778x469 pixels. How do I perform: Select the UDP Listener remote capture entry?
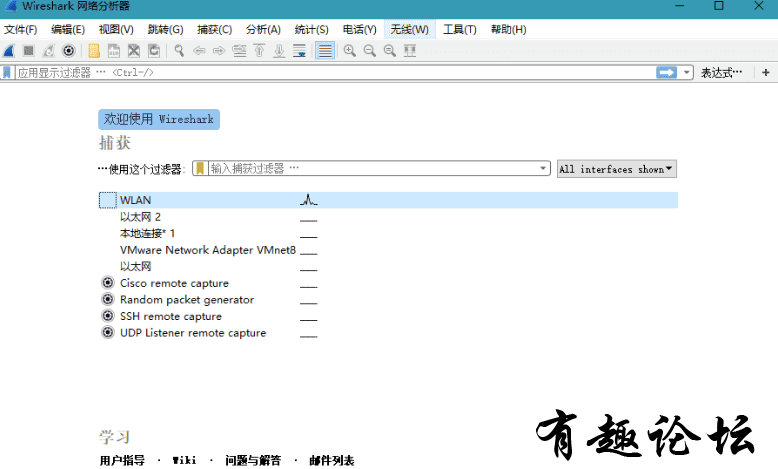(193, 333)
